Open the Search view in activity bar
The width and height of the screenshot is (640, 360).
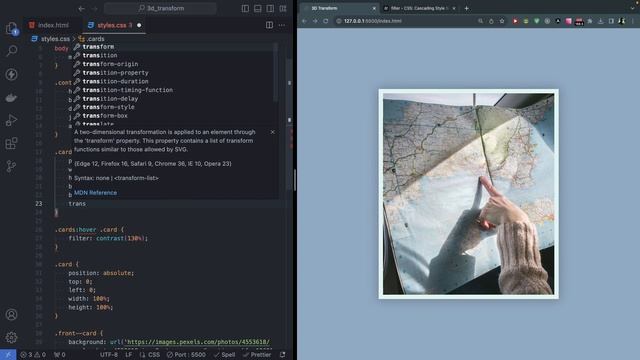(x=11, y=51)
